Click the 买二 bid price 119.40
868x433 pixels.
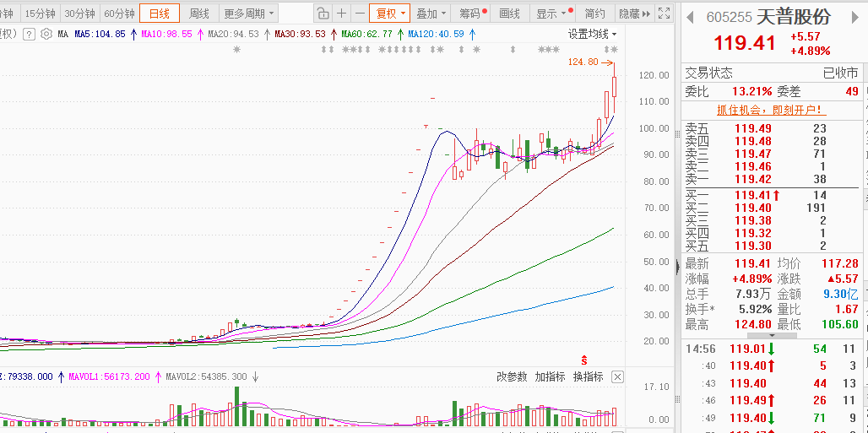point(753,208)
